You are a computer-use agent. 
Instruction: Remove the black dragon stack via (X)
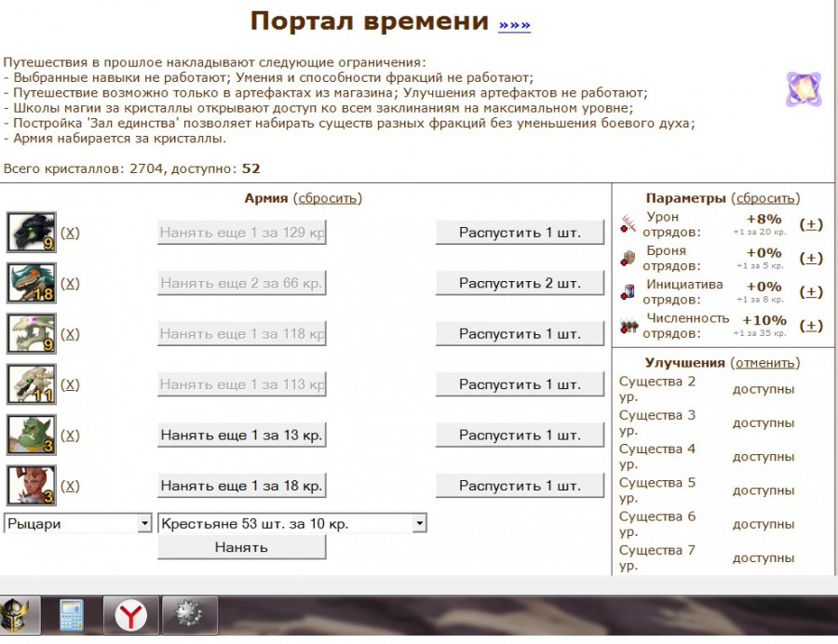[70, 233]
